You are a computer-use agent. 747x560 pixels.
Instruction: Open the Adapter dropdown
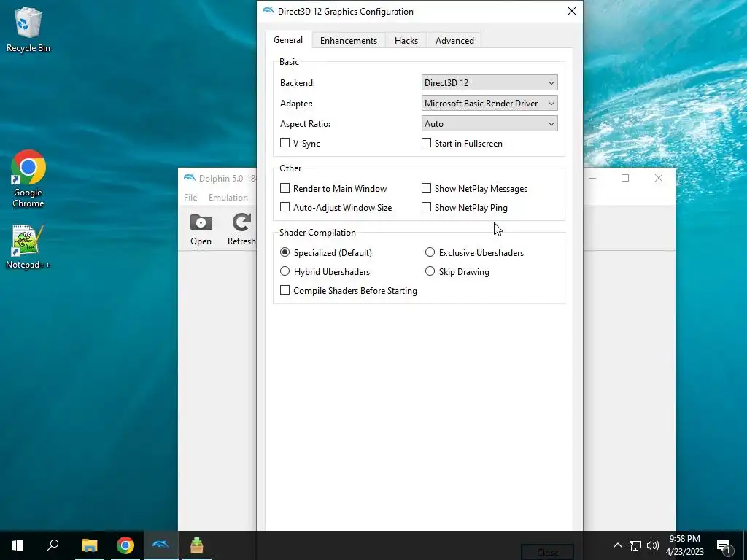pos(489,104)
